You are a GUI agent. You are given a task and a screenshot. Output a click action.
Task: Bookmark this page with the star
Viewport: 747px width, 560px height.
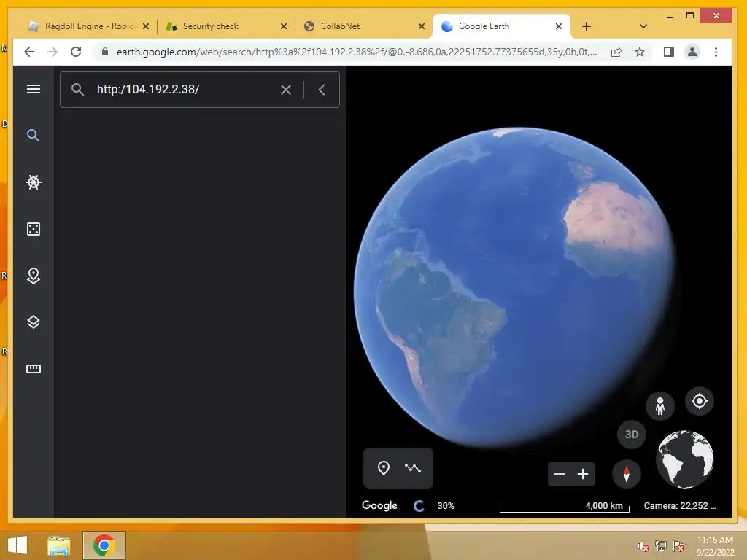(x=640, y=52)
